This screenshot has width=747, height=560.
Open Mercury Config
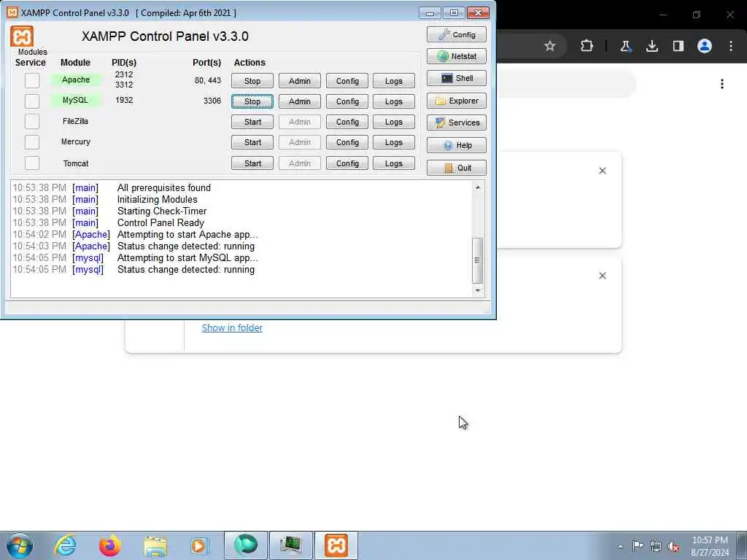pyautogui.click(x=347, y=142)
